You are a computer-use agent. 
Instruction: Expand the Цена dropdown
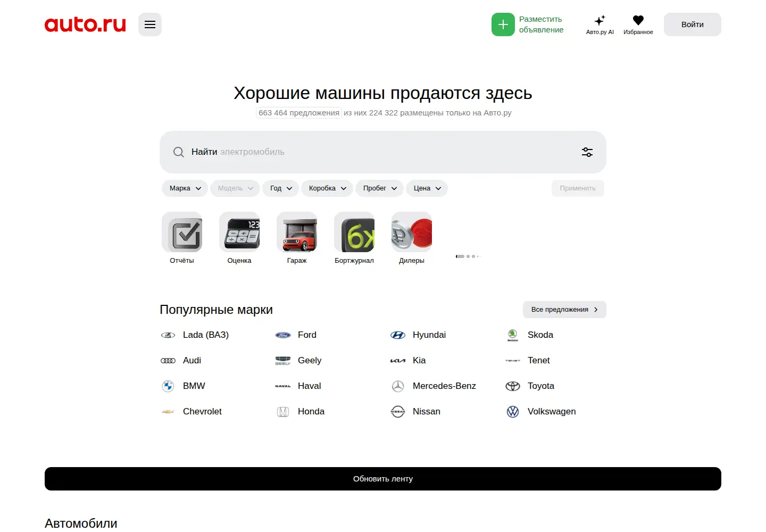tap(427, 188)
